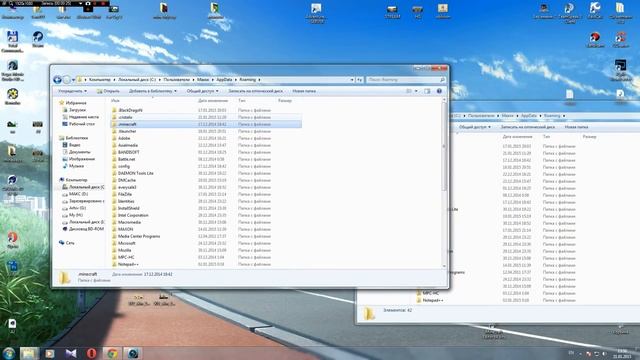Go back using the Explorer back arrow

pos(58,80)
